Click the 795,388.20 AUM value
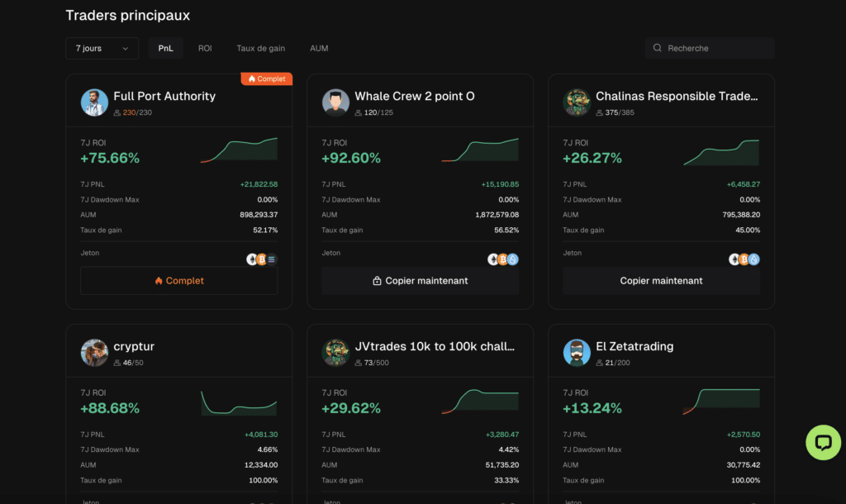846x504 pixels. tap(741, 215)
